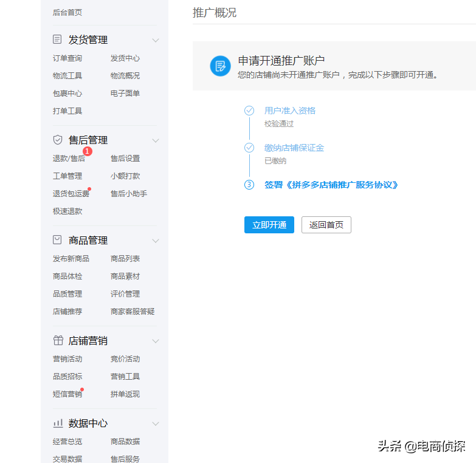This screenshot has height=463, width=476.
Task: Click the 数据中心 bar chart icon
Action: [58, 423]
